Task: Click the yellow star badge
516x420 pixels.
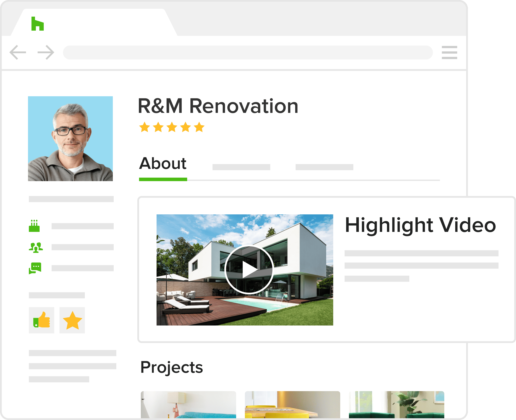Action: pos(72,320)
